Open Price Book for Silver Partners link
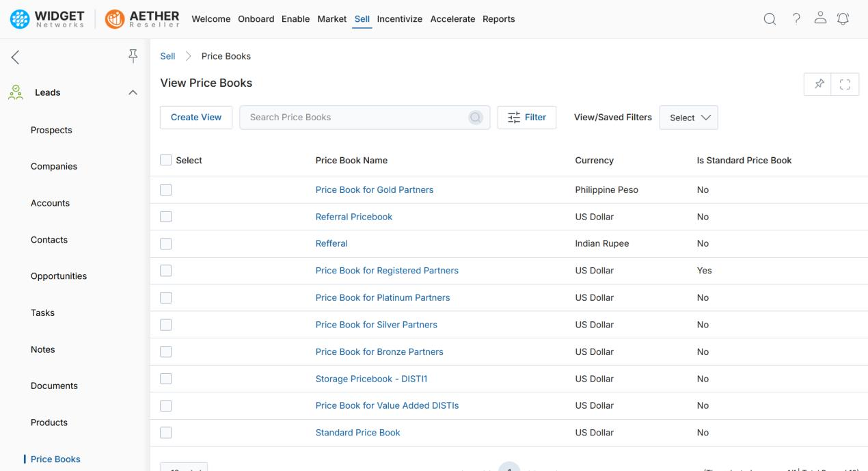 point(377,325)
